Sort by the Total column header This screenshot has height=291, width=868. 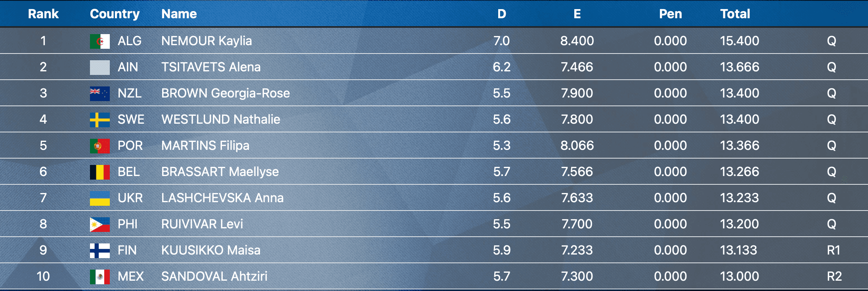(735, 14)
